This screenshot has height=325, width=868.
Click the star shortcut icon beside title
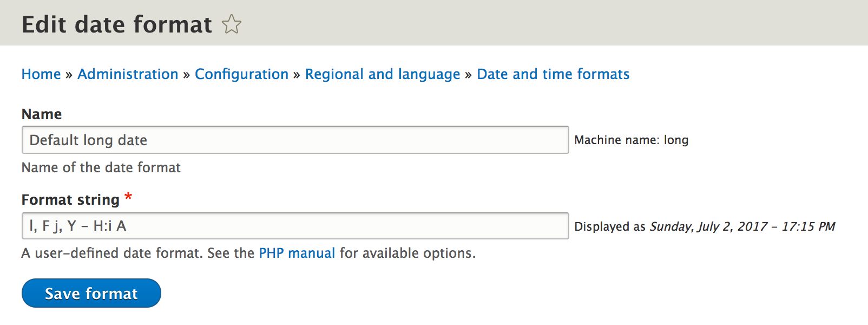232,24
